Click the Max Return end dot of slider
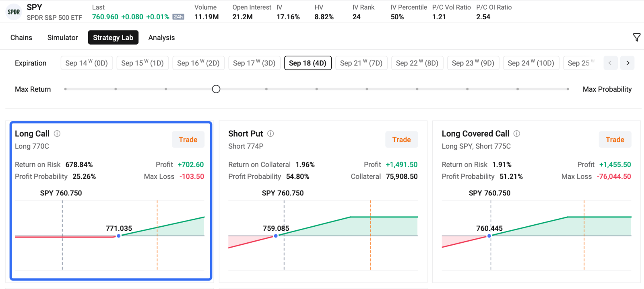644x289 pixels. [65, 89]
